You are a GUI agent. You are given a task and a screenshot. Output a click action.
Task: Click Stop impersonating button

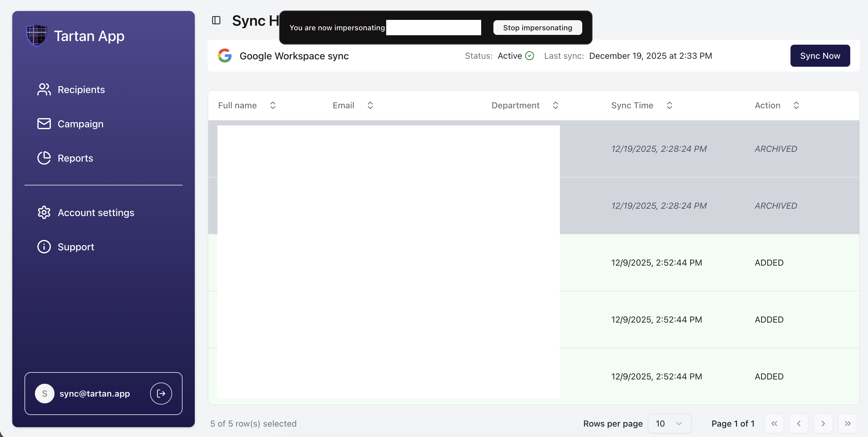[537, 28]
